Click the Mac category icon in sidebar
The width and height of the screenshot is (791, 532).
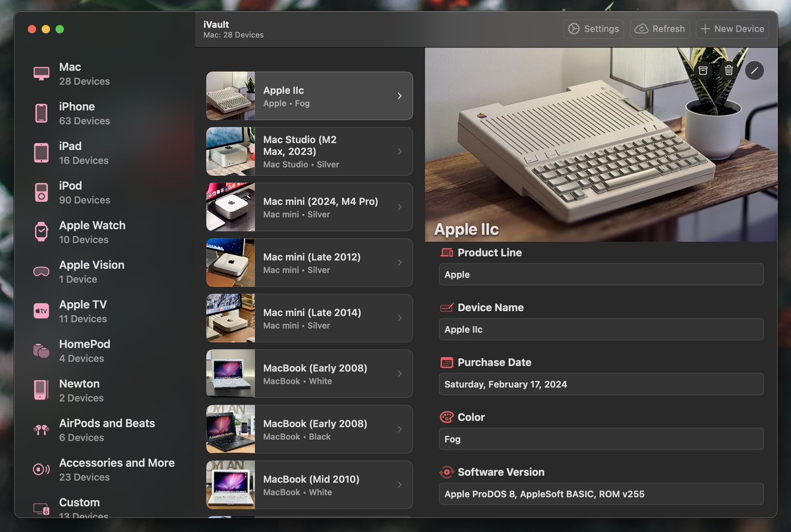pyautogui.click(x=42, y=74)
